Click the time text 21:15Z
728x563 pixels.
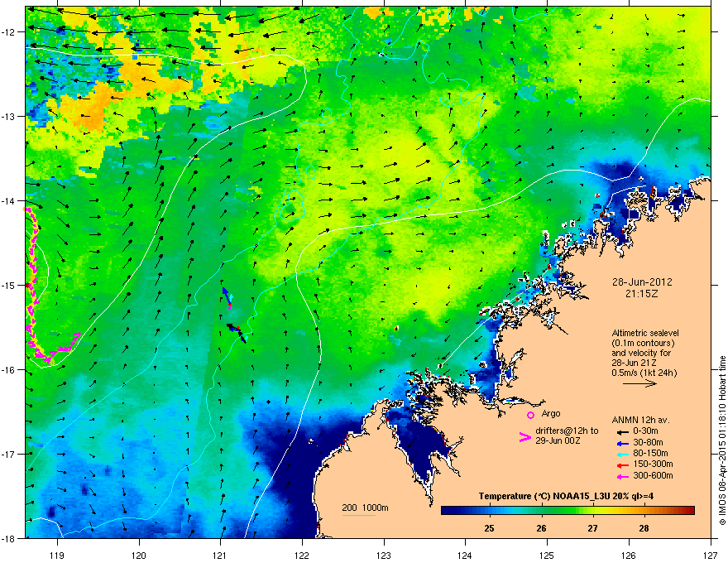click(x=641, y=294)
